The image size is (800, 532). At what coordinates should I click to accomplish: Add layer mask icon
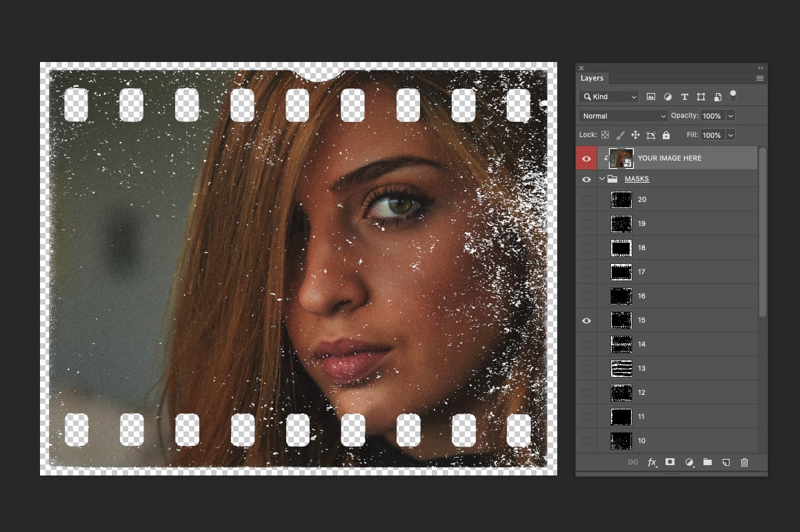point(670,462)
